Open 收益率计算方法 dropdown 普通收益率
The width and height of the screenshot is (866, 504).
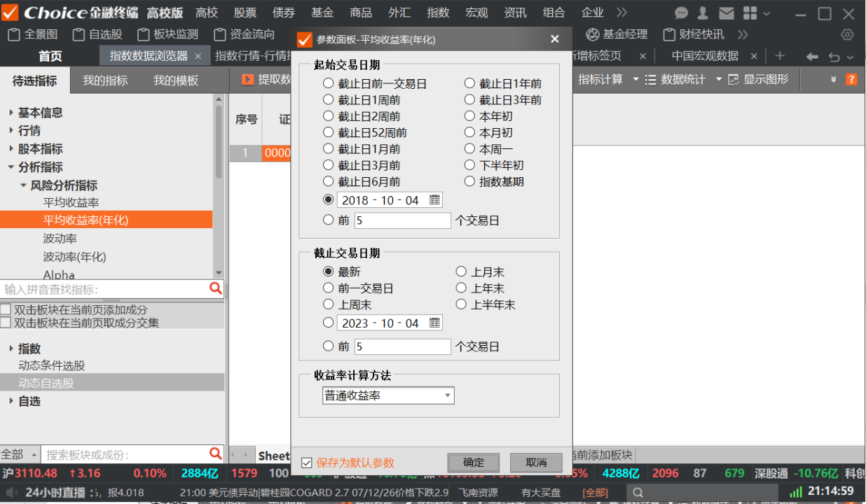point(388,395)
